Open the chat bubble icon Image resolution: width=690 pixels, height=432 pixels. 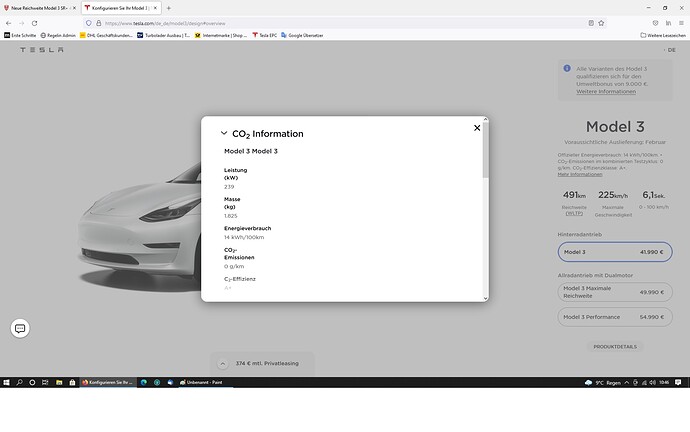coord(20,329)
